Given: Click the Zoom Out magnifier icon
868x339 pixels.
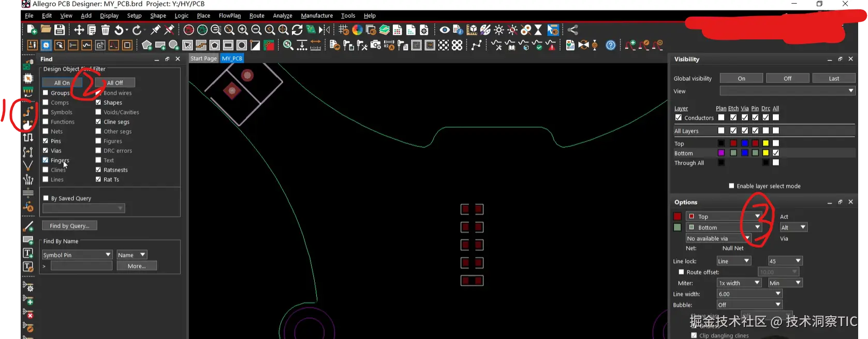Looking at the screenshot, I should (x=256, y=30).
